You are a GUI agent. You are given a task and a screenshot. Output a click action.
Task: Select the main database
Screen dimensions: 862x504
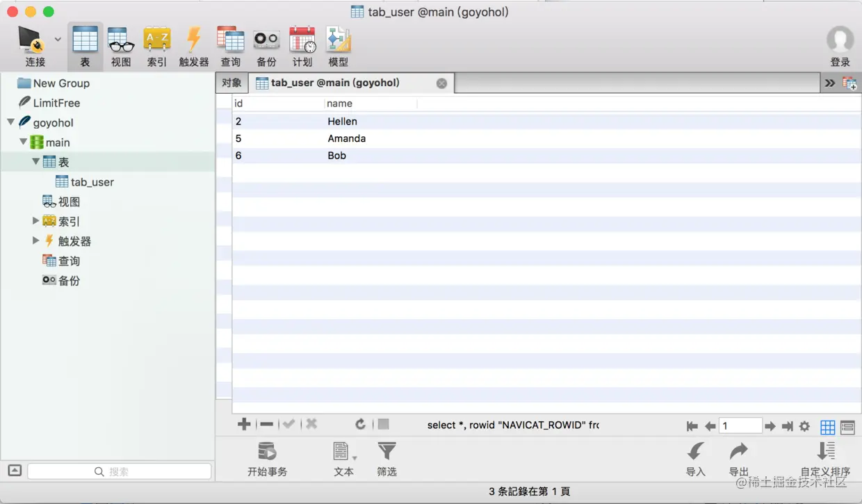point(57,143)
